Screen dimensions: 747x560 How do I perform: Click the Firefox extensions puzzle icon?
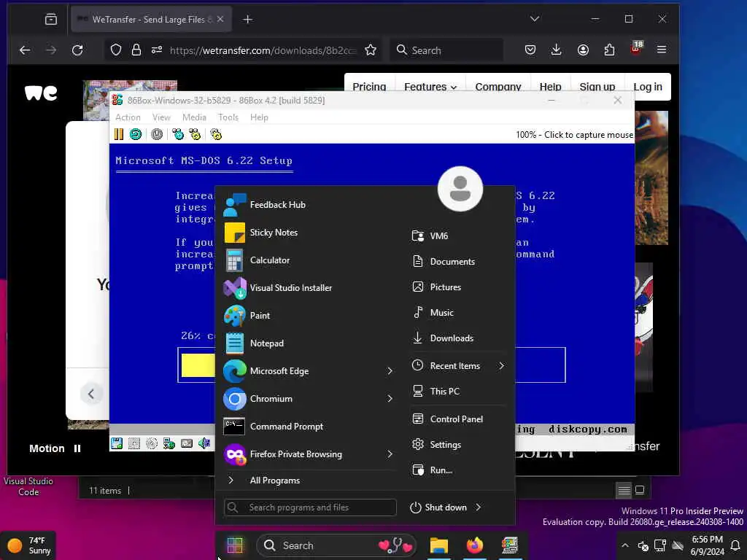pos(609,50)
